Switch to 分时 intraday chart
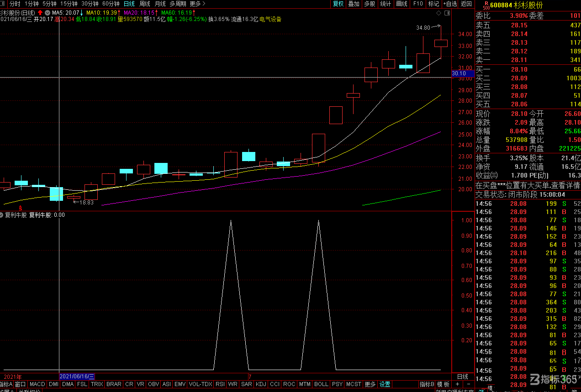 tap(15, 4)
